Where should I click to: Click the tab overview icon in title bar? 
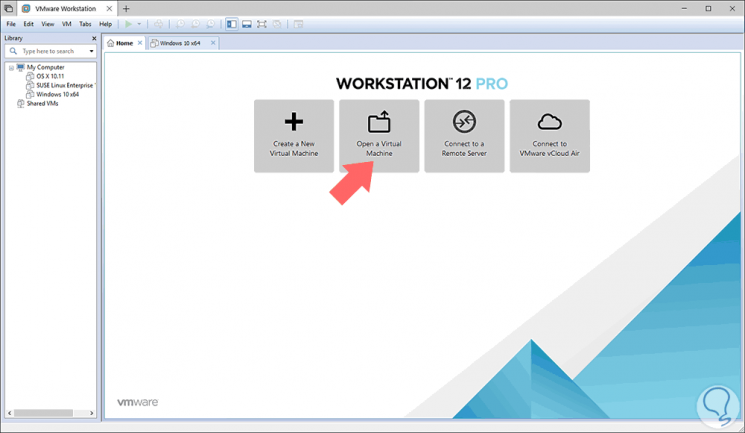coord(9,9)
